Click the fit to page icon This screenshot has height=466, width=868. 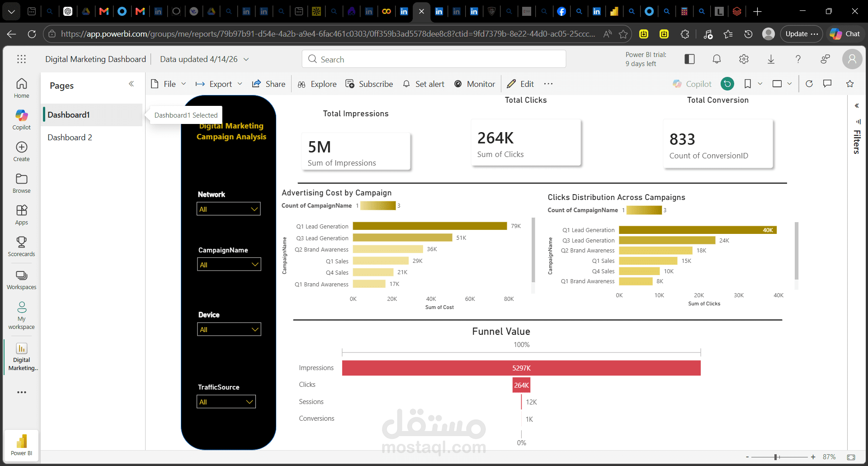(851, 457)
